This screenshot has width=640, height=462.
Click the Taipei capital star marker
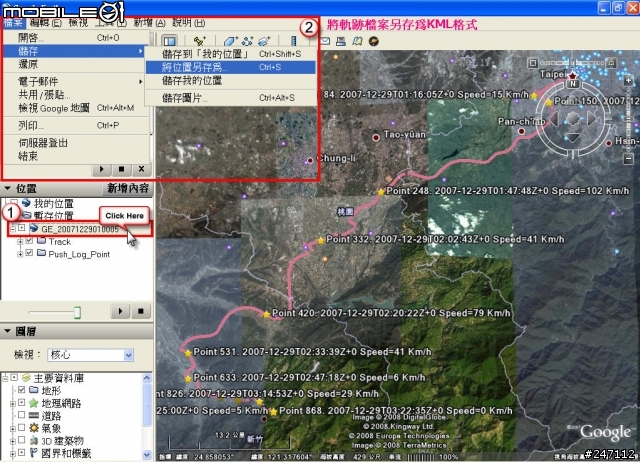(573, 76)
